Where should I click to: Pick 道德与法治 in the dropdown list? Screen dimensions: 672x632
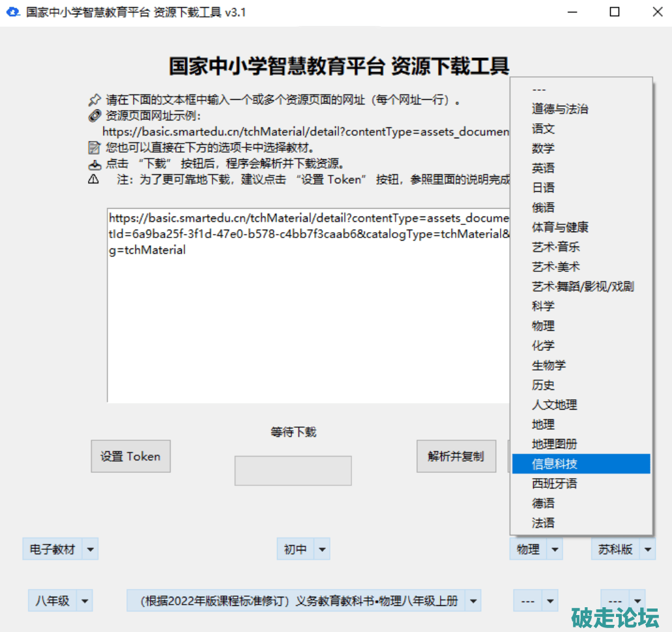click(560, 109)
